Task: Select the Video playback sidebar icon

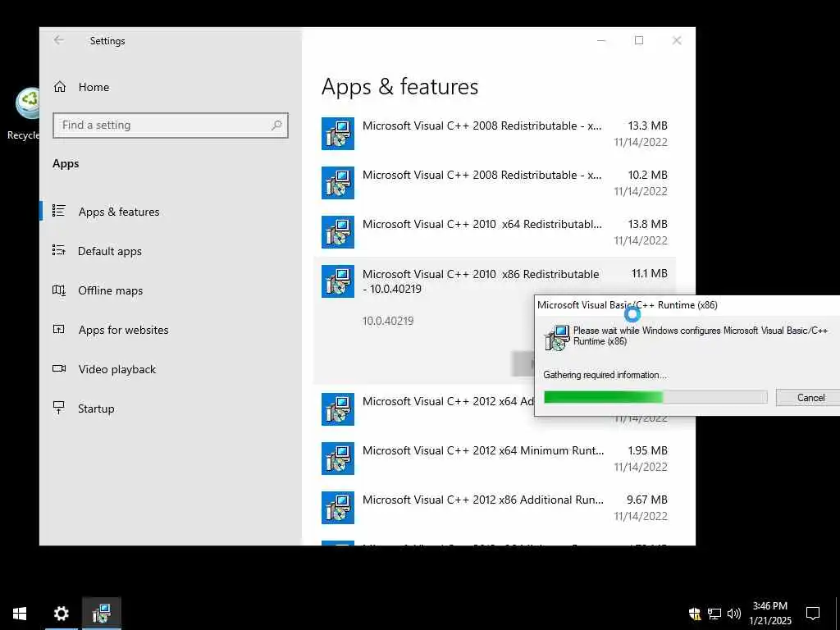Action: pyautogui.click(x=59, y=368)
